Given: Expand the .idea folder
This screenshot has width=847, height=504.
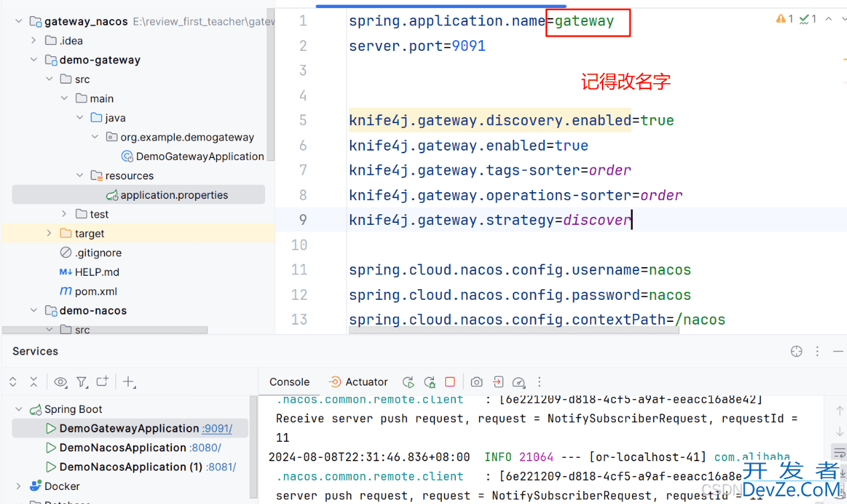Looking at the screenshot, I should pyautogui.click(x=33, y=41).
